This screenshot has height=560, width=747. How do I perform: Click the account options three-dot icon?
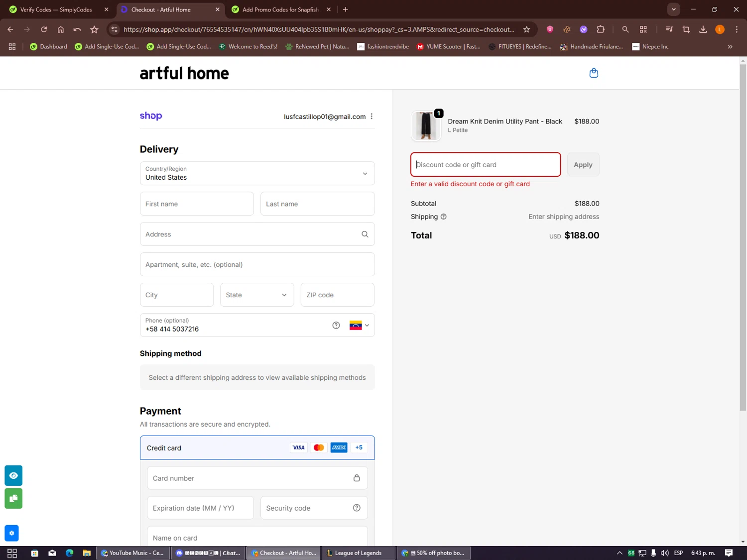[372, 116]
